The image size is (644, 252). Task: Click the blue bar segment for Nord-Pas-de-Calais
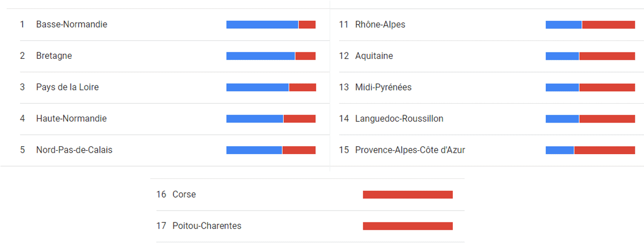[x=254, y=150]
